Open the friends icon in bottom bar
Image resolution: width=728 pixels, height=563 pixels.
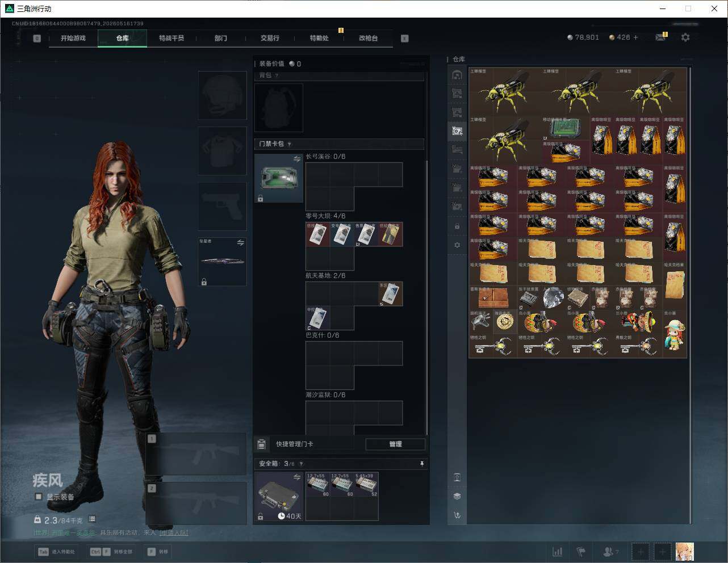609,552
